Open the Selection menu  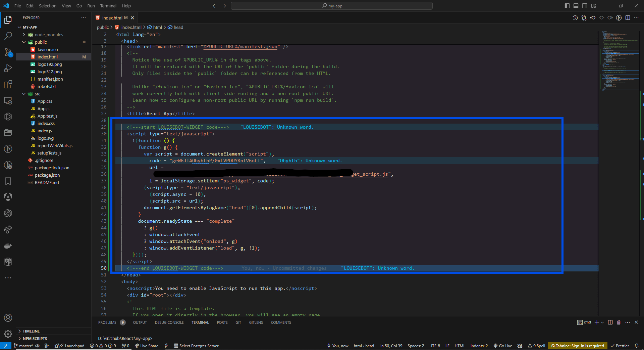click(48, 6)
